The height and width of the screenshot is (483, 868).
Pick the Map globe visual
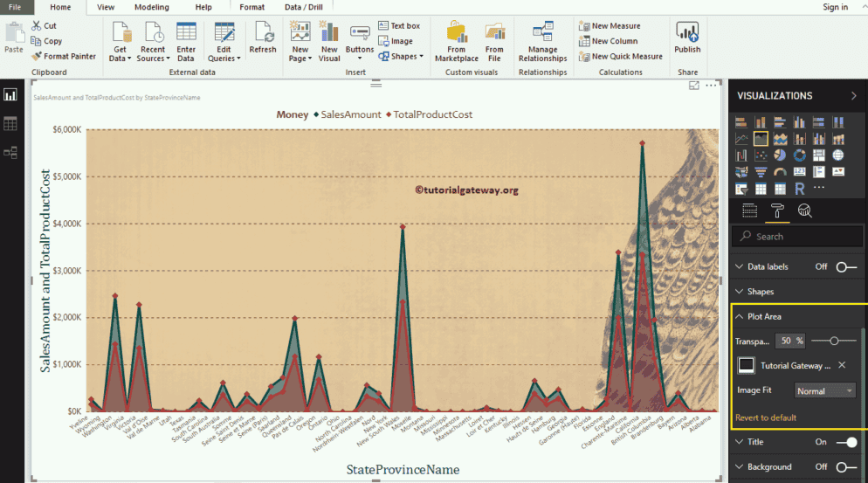tap(838, 155)
